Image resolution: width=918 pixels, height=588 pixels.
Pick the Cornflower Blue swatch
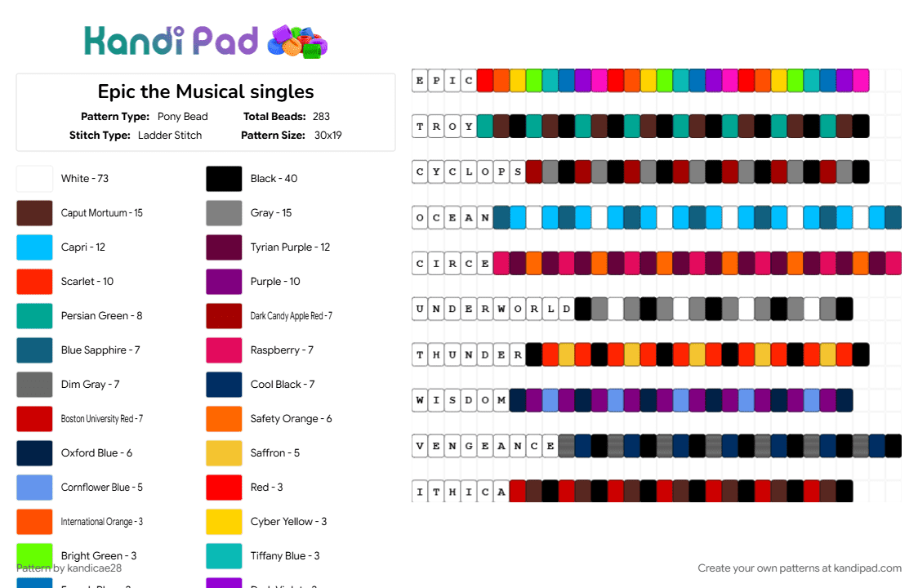pyautogui.click(x=34, y=488)
